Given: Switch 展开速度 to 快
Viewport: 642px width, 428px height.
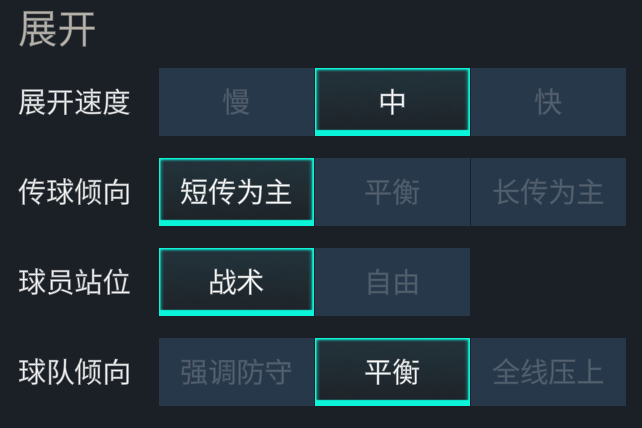Looking at the screenshot, I should point(548,102).
